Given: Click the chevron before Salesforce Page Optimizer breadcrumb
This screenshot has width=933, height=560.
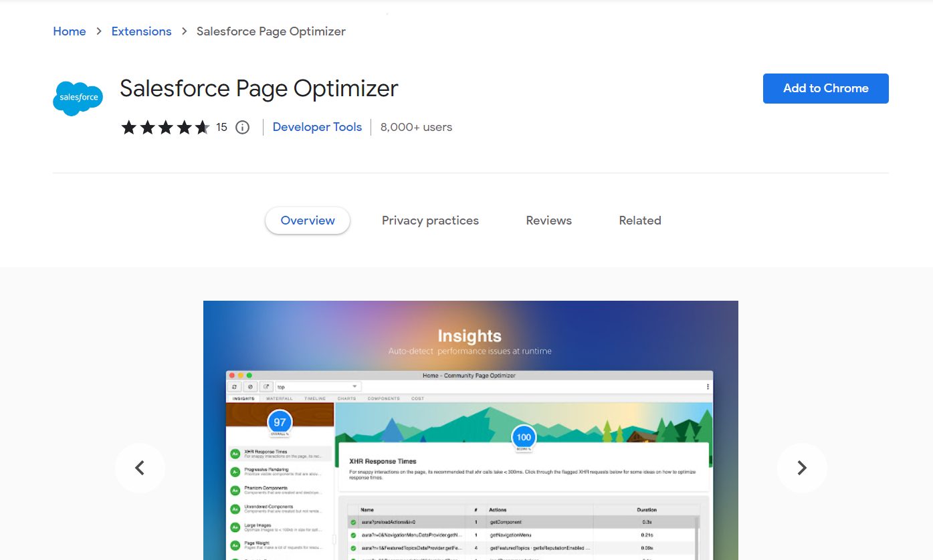Looking at the screenshot, I should click(183, 31).
